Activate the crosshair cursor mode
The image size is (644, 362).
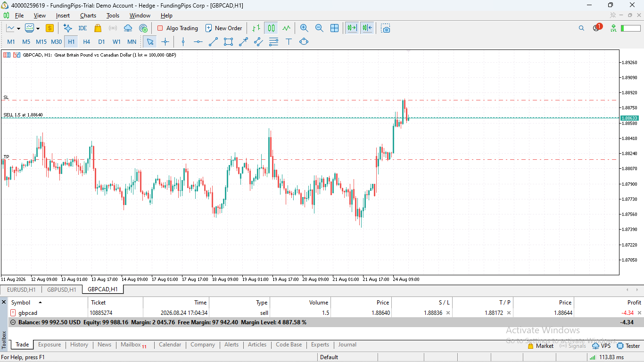click(x=165, y=41)
